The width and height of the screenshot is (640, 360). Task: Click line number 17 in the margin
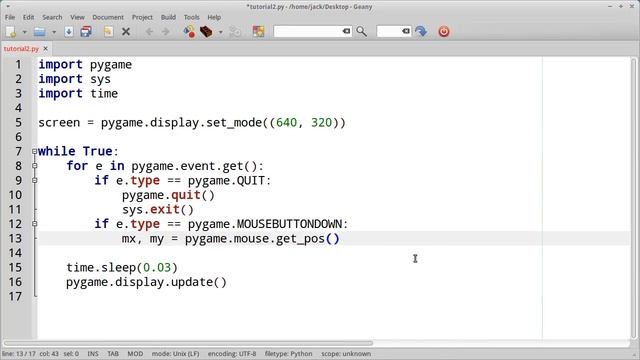pyautogui.click(x=16, y=296)
